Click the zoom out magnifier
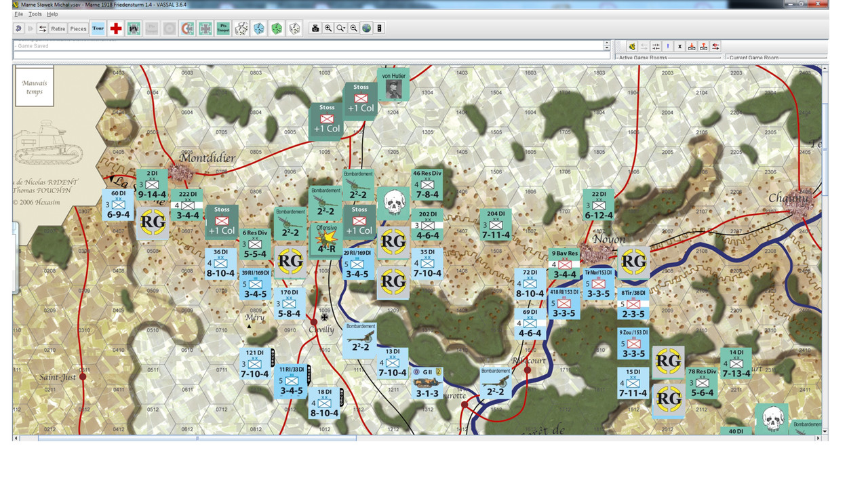Screen dimensions: 868x480 pyautogui.click(x=354, y=28)
